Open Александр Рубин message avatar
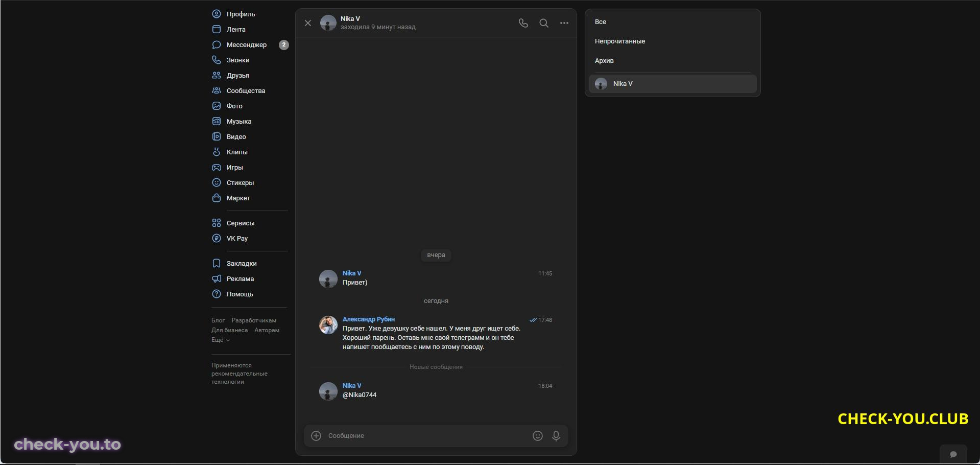Image resolution: width=980 pixels, height=465 pixels. point(328,325)
